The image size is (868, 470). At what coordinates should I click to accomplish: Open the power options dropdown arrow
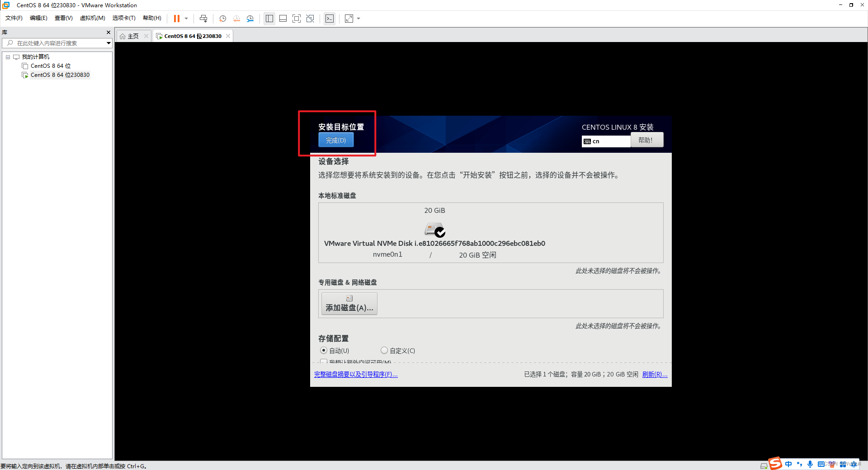coord(186,19)
